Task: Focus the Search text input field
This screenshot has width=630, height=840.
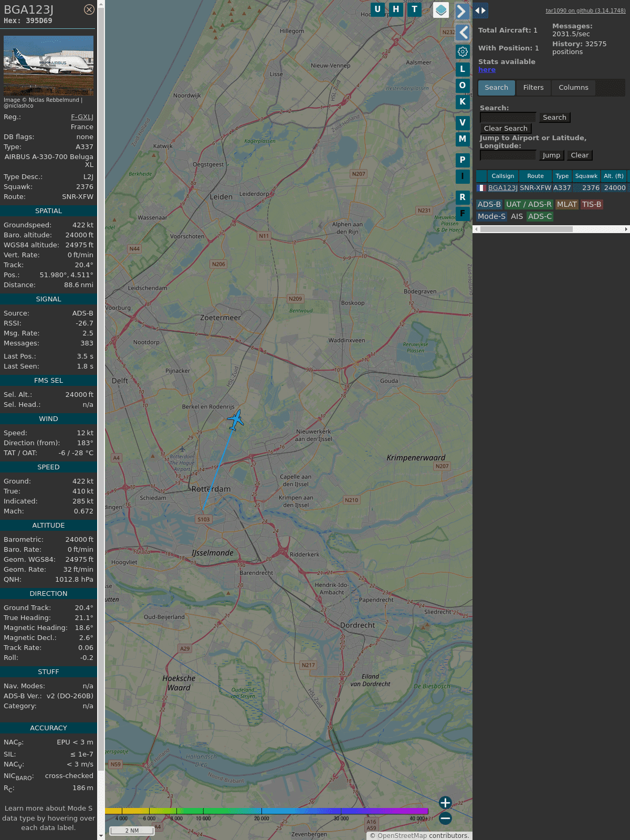Action: (508, 118)
